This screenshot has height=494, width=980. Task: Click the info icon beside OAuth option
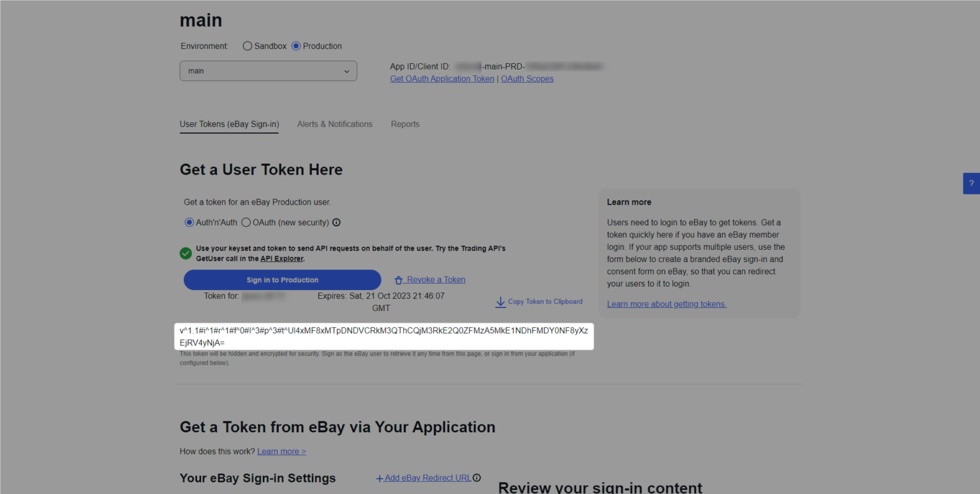coord(336,222)
